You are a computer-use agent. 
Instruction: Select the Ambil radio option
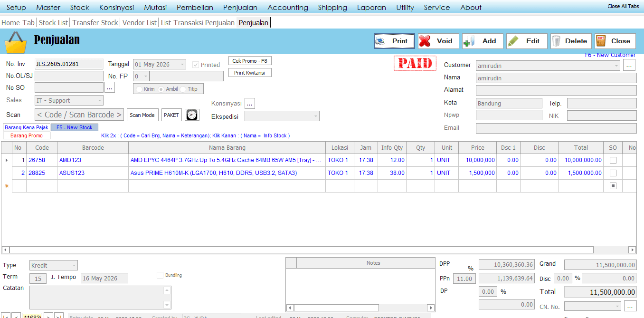(161, 89)
